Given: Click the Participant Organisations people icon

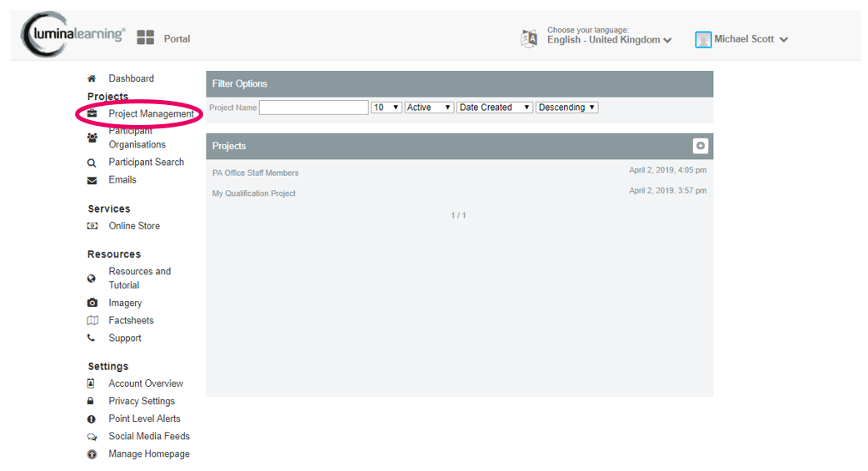Looking at the screenshot, I should pyautogui.click(x=92, y=138).
